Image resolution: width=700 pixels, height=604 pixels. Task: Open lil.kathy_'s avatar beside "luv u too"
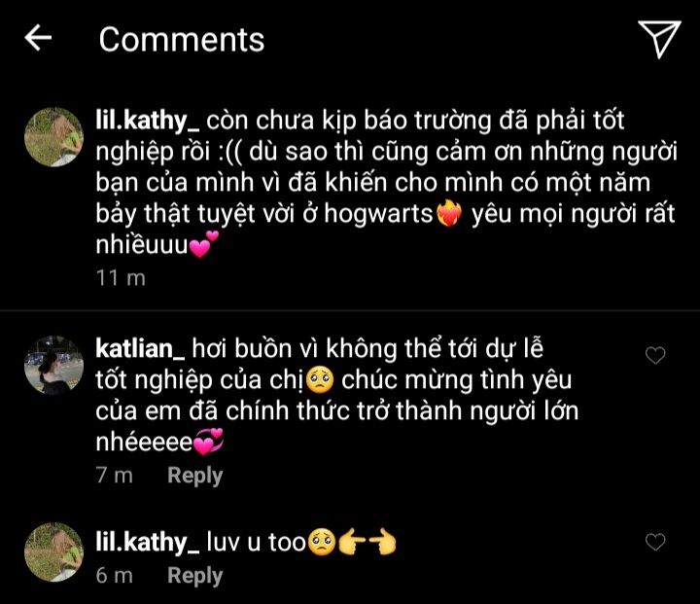pyautogui.click(x=53, y=552)
